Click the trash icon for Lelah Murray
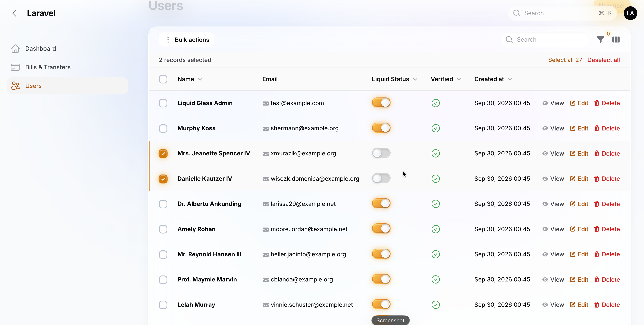644x325 pixels. [x=597, y=305]
